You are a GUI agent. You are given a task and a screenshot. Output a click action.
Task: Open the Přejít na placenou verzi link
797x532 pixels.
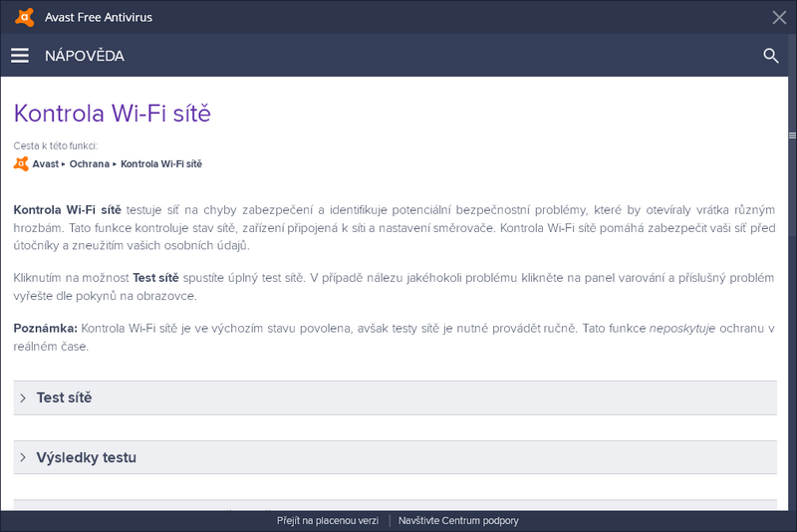(x=328, y=521)
